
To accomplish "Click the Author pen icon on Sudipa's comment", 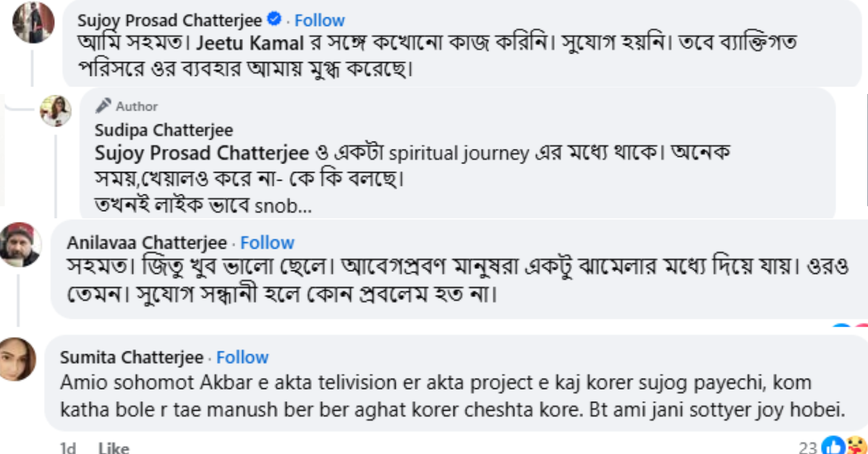I will [102, 105].
